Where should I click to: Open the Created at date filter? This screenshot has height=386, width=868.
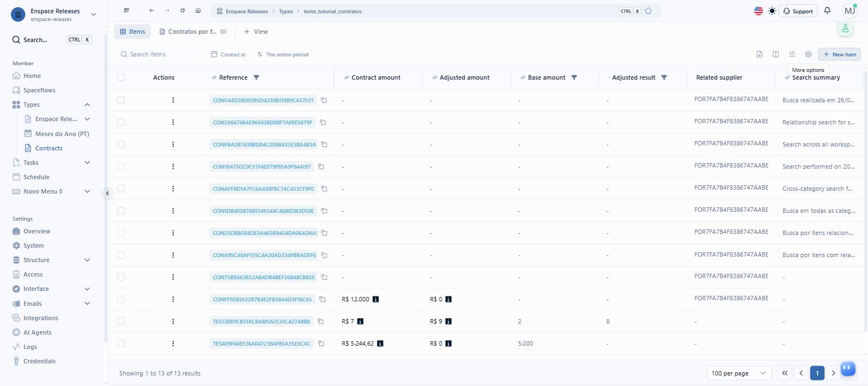[228, 54]
